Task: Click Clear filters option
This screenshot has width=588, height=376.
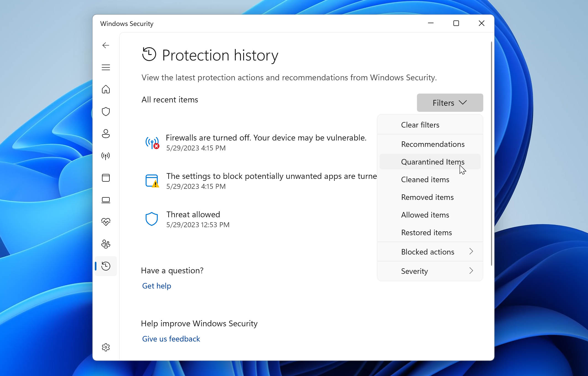Action: (x=420, y=125)
